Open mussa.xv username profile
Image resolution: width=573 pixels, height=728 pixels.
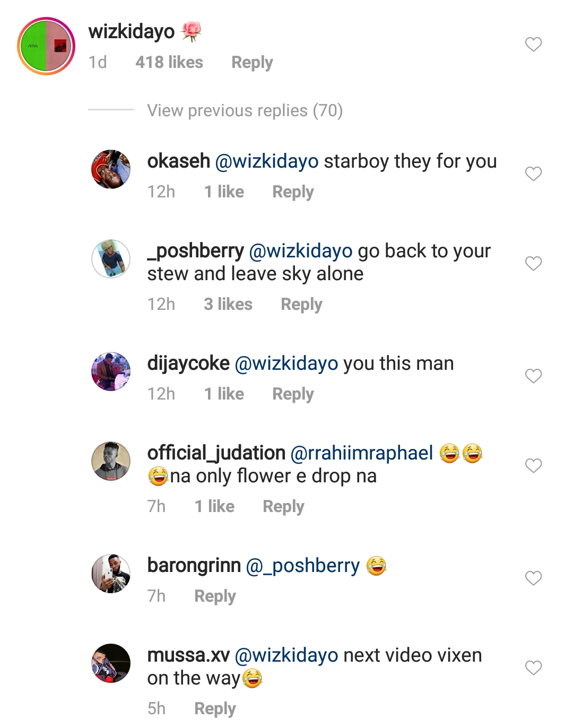[x=188, y=655]
